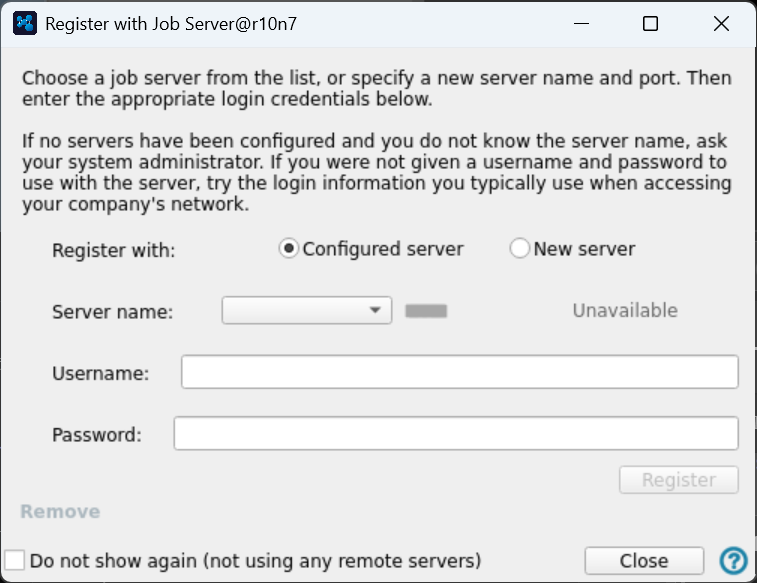Click the gray server status indicator
Image resolution: width=757 pixels, height=583 pixels.
pyautogui.click(x=426, y=311)
